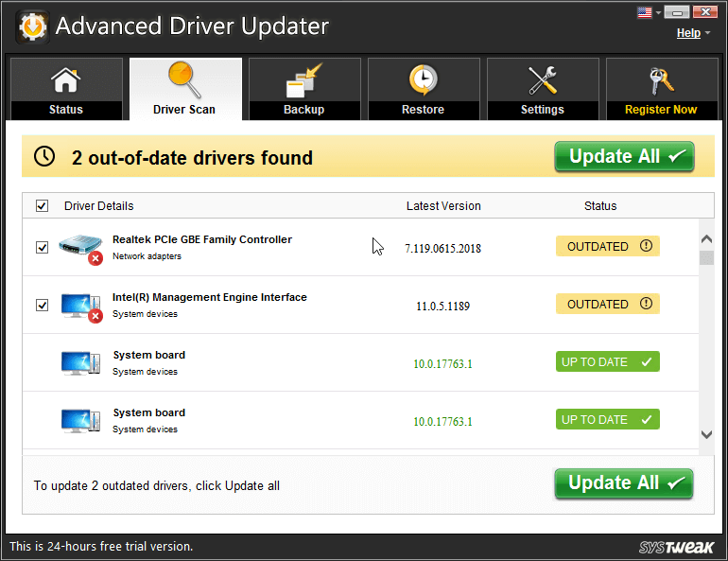Click the Register Now keys icon
The width and height of the screenshot is (728, 561).
(x=661, y=80)
